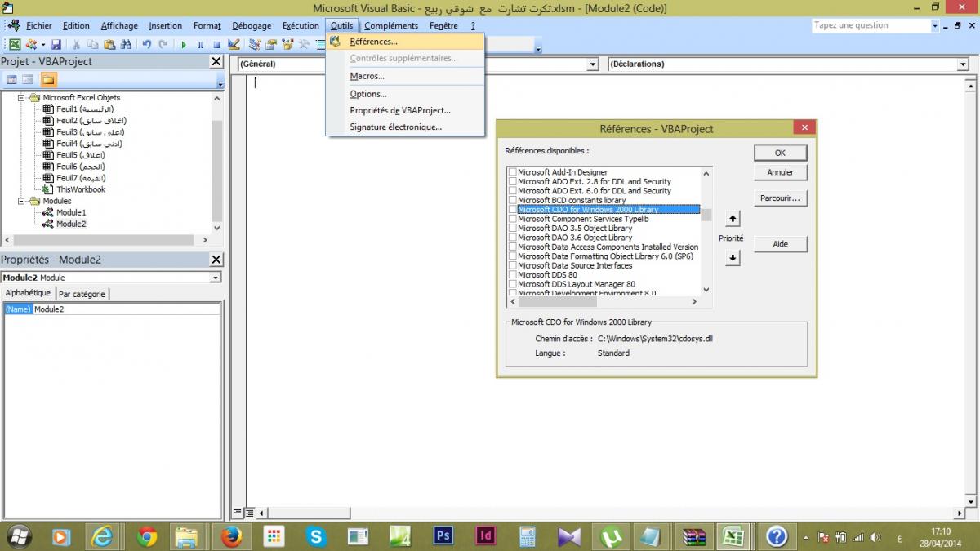Open dropdown arrow of 'Tapez une question' box
The height and width of the screenshot is (551, 980).
(x=935, y=26)
